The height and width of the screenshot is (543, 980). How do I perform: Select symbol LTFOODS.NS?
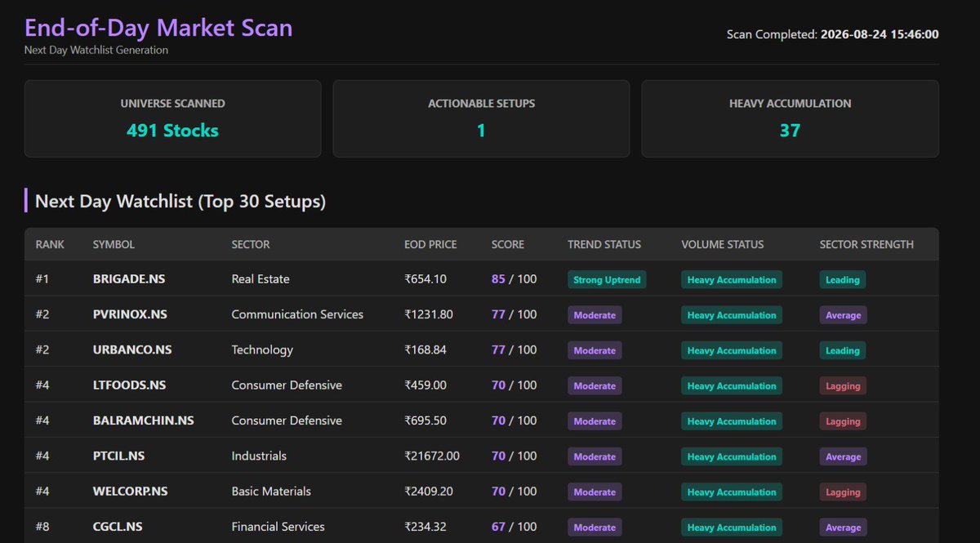pyautogui.click(x=129, y=385)
